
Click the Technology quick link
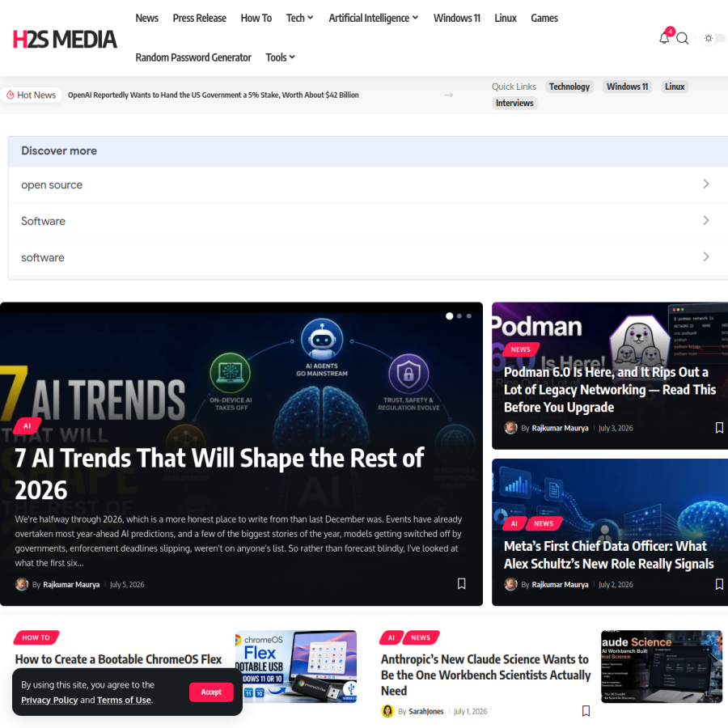(x=569, y=87)
